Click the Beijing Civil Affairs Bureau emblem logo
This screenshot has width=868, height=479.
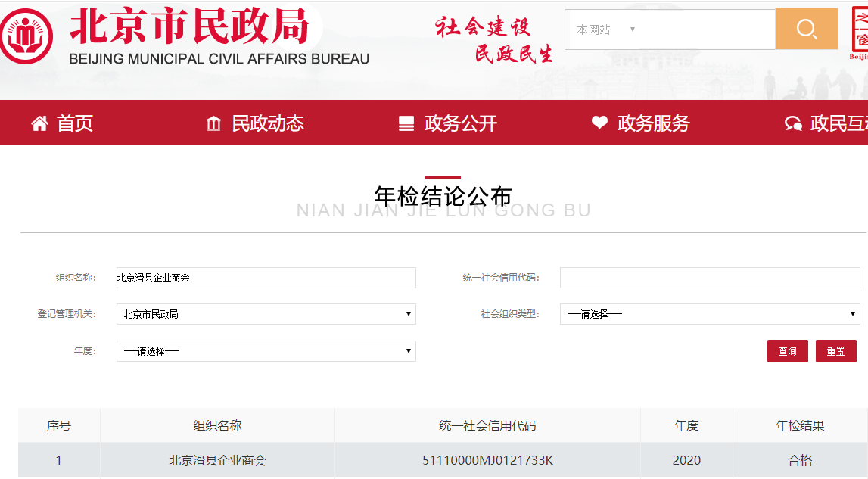tap(26, 36)
